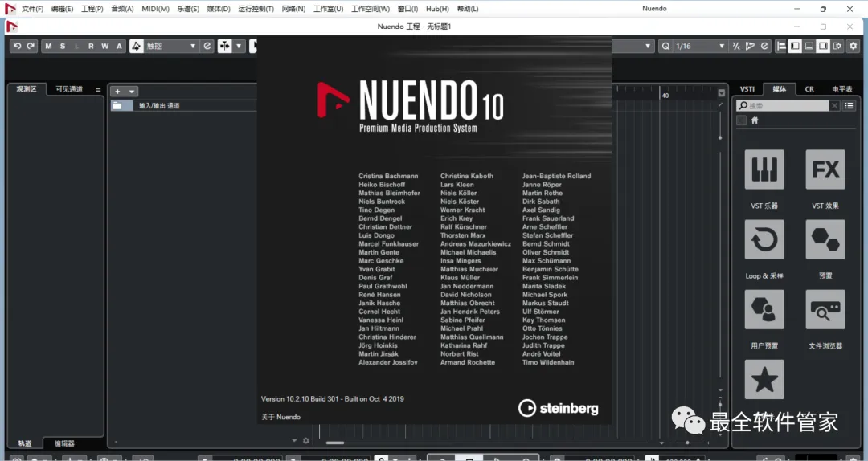
Task: Open the 触控 automation mode dropdown
Action: click(x=171, y=46)
